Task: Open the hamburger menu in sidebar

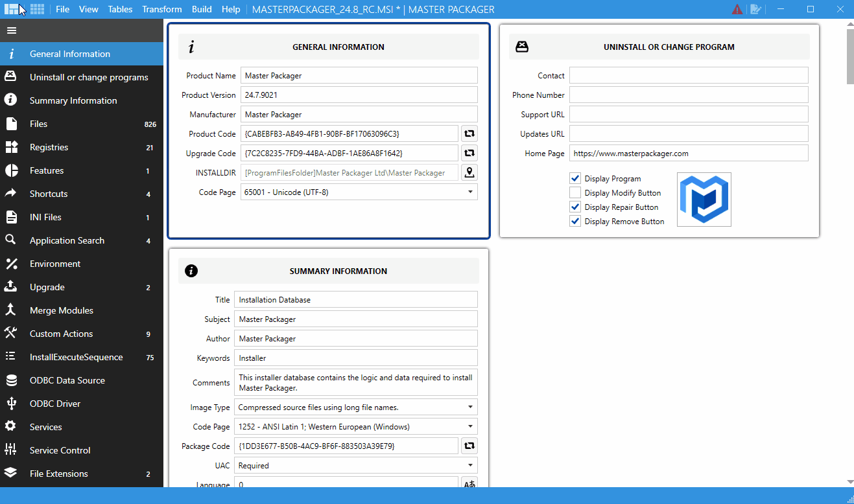Action: (12, 30)
